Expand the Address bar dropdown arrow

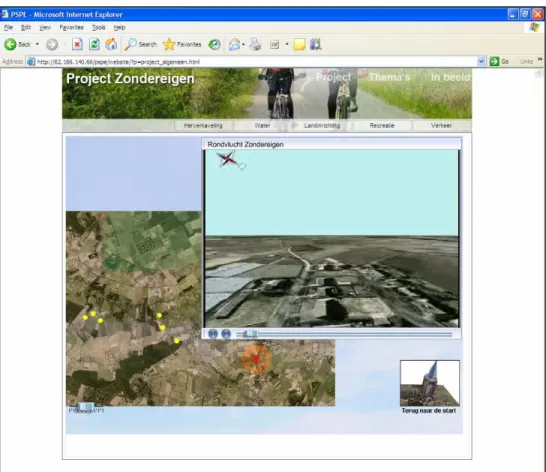tap(481, 62)
